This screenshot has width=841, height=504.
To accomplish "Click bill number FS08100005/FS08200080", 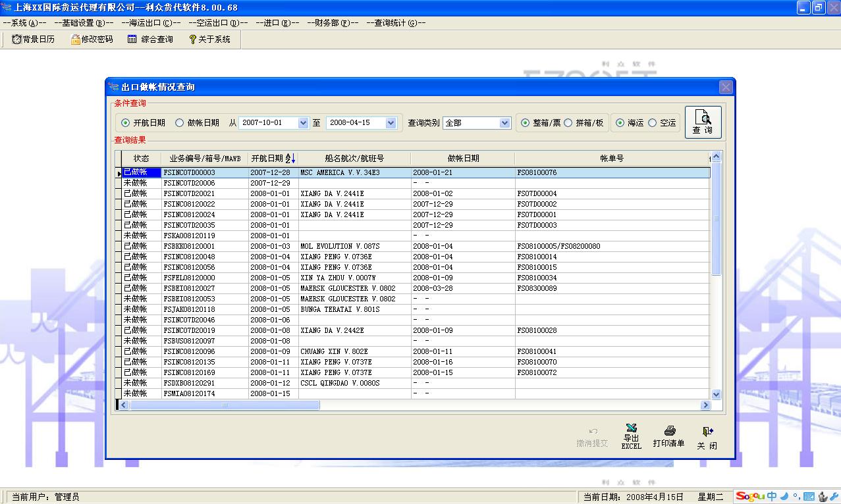I will pos(559,246).
